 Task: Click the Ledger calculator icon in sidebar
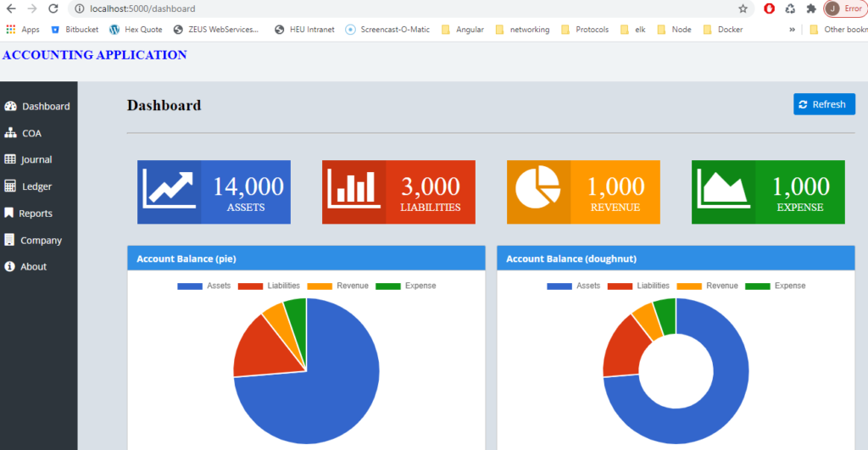point(11,186)
